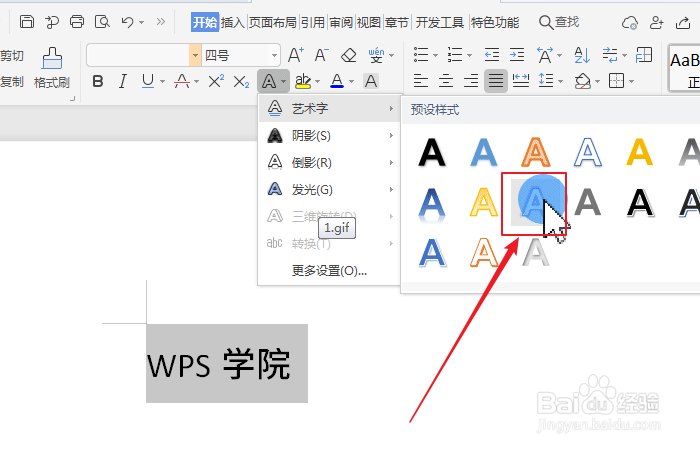This screenshot has width=700, height=450.
Task: Toggle subscript X₂ formatting
Action: 241,81
